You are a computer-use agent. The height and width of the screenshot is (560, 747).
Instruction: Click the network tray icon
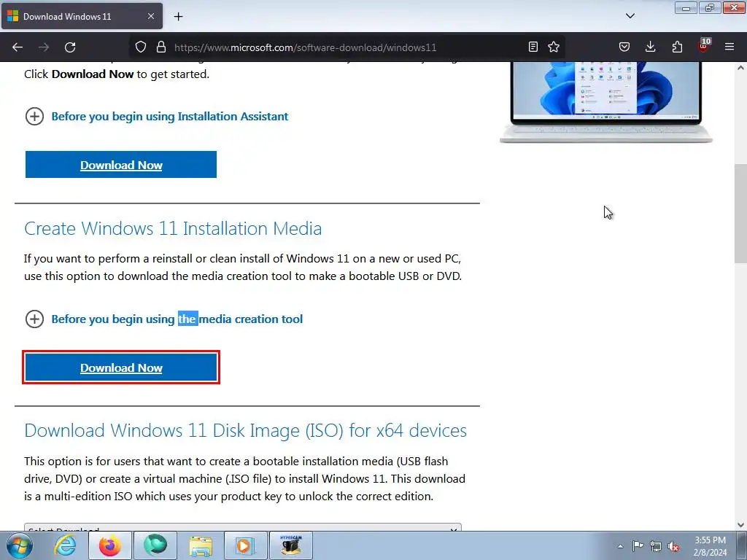[x=656, y=546]
